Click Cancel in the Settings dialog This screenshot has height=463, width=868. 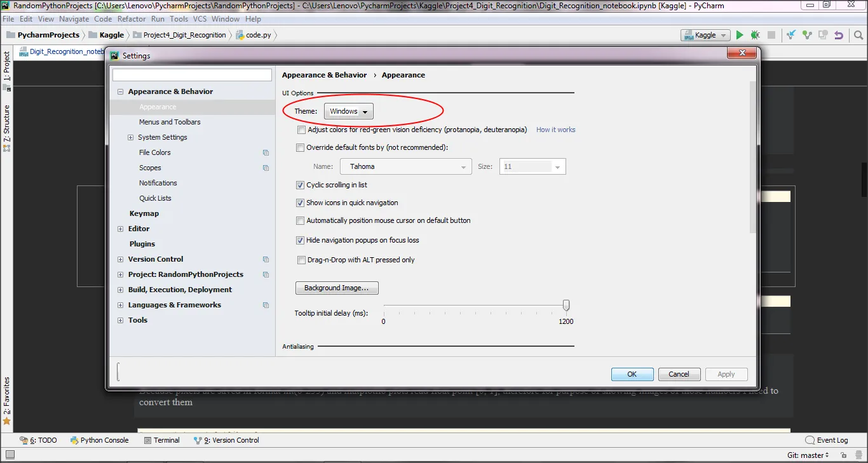pos(679,374)
